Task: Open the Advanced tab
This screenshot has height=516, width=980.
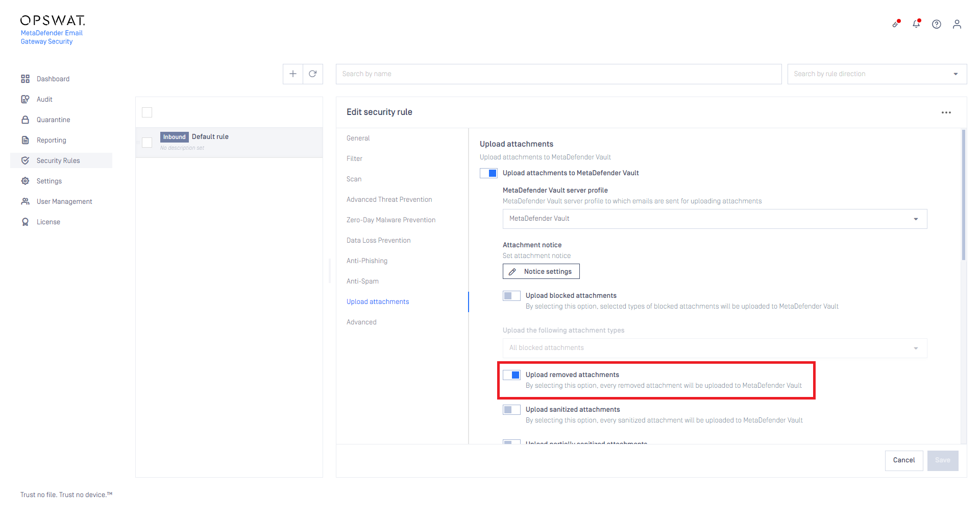Action: [361, 322]
